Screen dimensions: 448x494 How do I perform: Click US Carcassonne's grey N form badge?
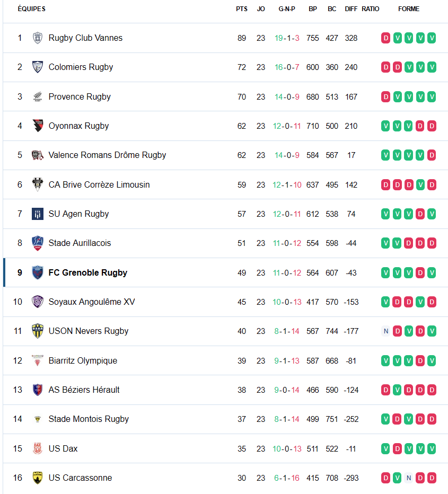409,478
